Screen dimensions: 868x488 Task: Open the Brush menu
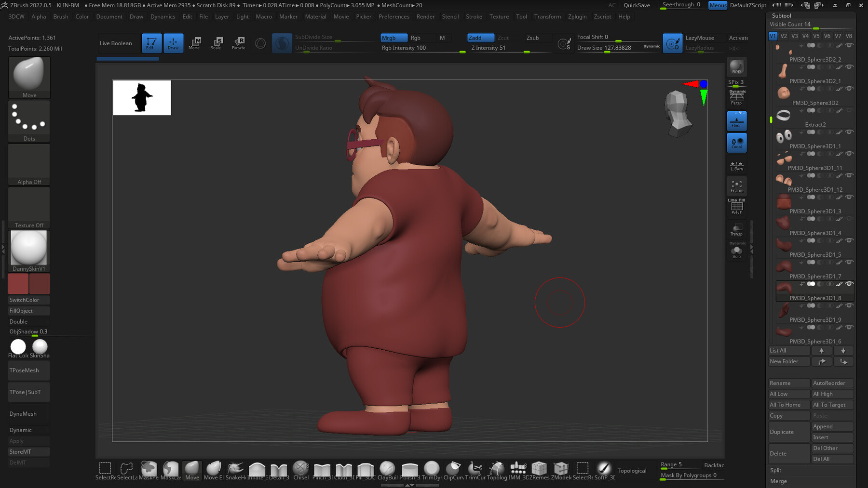click(60, 16)
